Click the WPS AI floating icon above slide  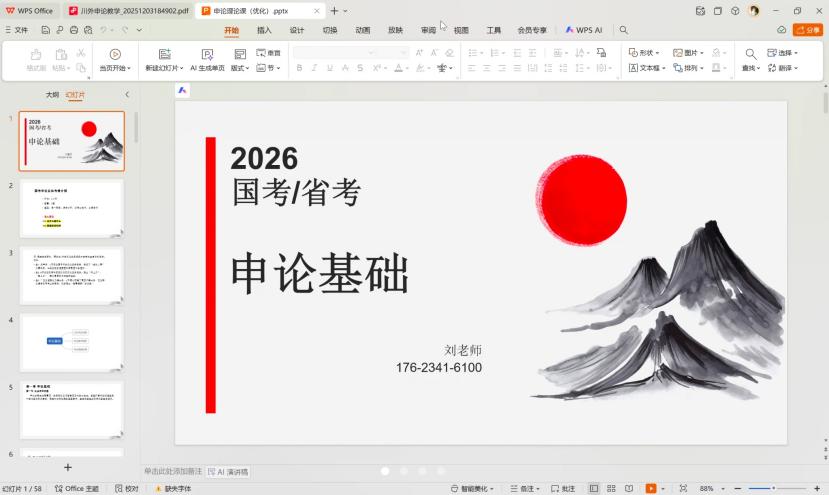pyautogui.click(x=183, y=90)
